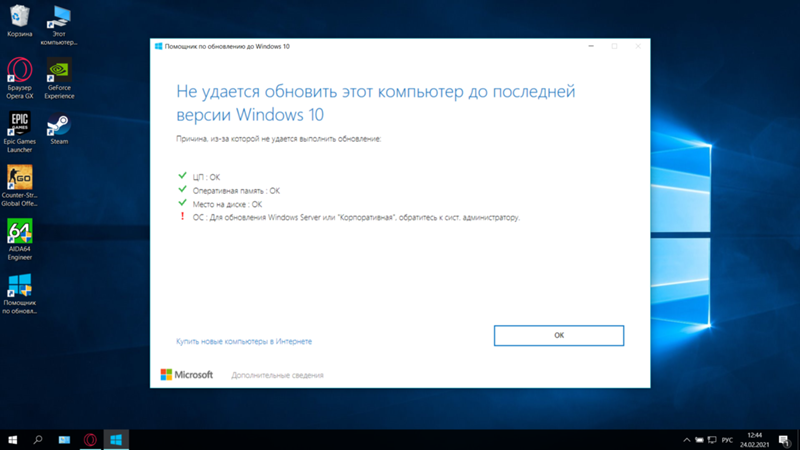Show hidden system tray icons
Image resolution: width=800 pixels, height=450 pixels.
[x=687, y=440]
